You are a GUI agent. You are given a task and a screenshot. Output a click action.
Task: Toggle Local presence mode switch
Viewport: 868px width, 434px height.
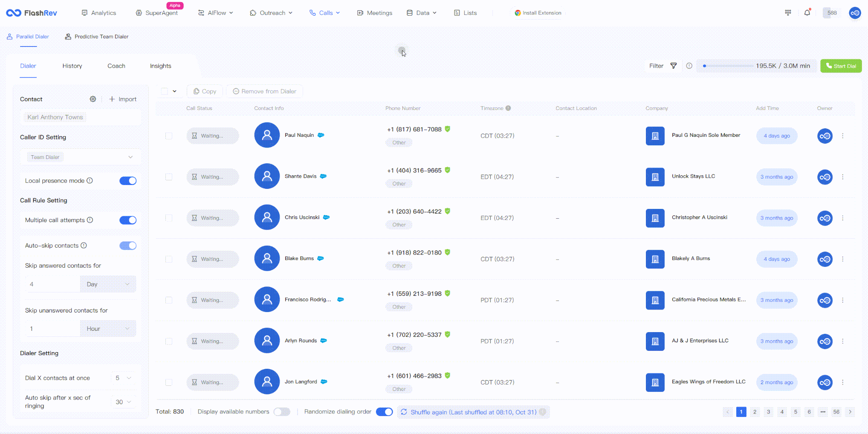(128, 181)
